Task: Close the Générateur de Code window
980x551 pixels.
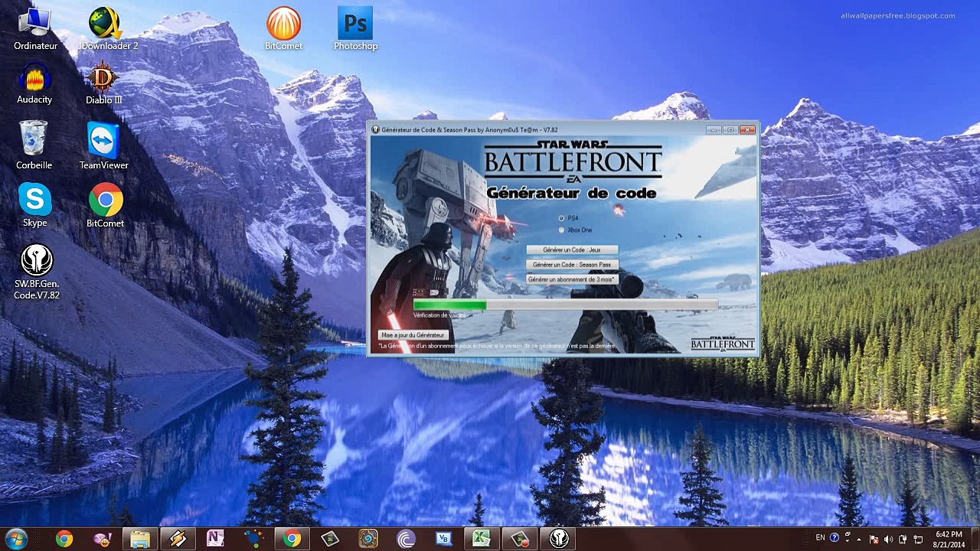Action: [x=747, y=130]
